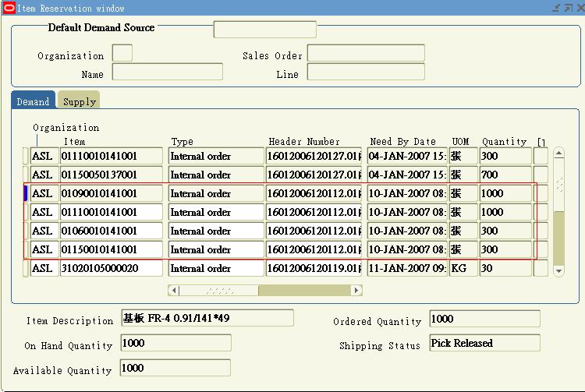Click the Oracle icon in the title bar
This screenshot has height=392, width=585.
pos(9,8)
